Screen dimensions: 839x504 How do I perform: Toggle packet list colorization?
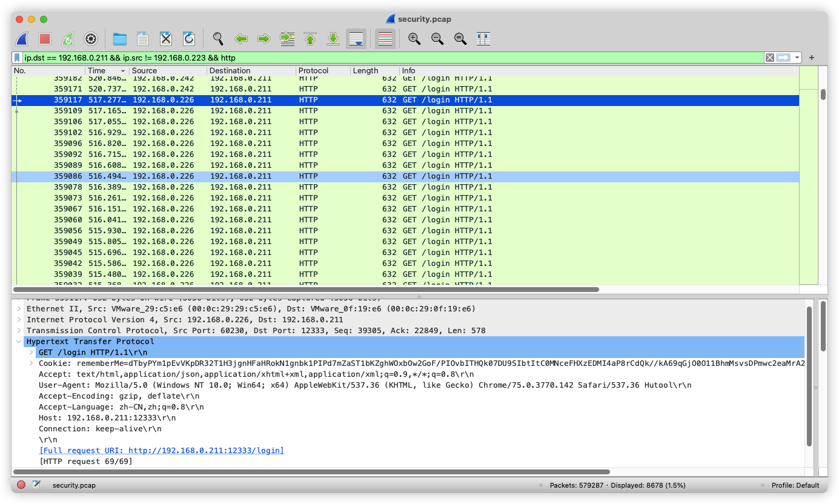click(385, 39)
